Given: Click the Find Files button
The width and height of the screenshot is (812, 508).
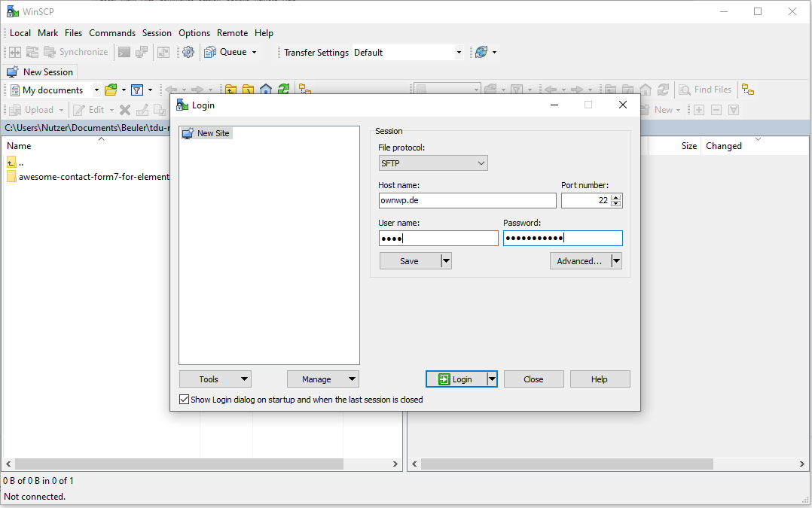Looking at the screenshot, I should pos(705,90).
